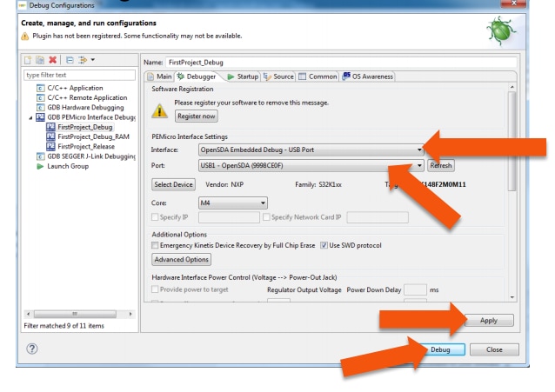This screenshot has width=555, height=392.
Task: Enable Emergency Kinetis Device Recovery checkbox
Action: (156, 245)
